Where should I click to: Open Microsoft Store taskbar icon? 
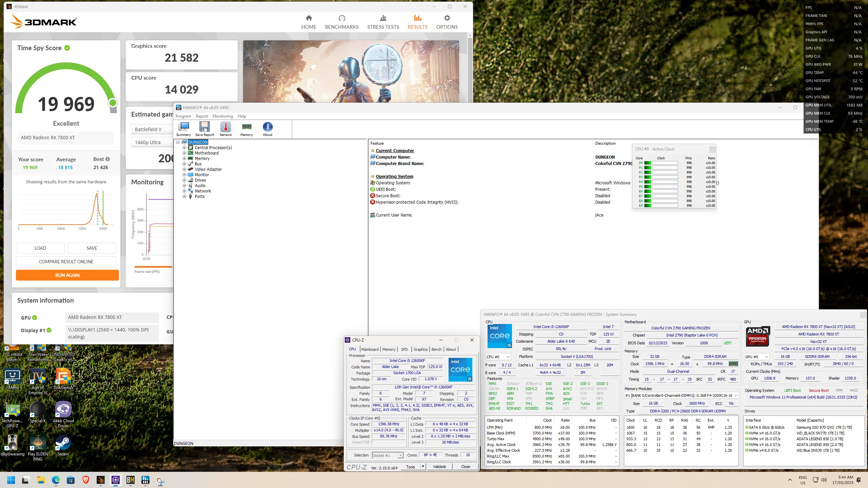point(71,480)
